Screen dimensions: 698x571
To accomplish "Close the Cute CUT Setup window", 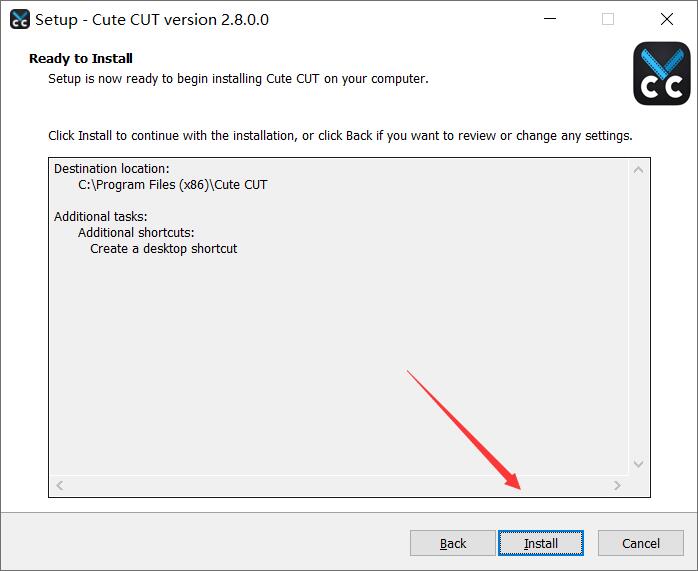I will coord(667,19).
